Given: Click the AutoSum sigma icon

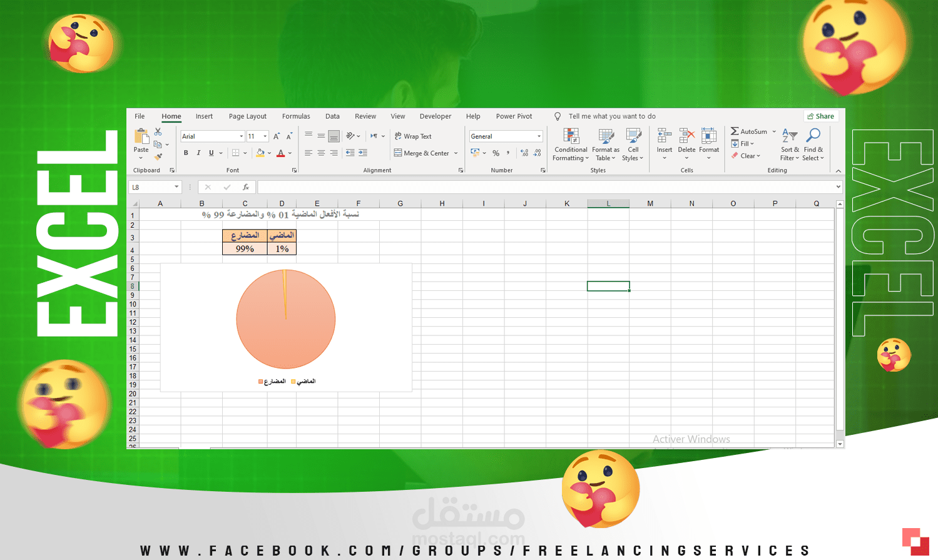Looking at the screenshot, I should [735, 131].
